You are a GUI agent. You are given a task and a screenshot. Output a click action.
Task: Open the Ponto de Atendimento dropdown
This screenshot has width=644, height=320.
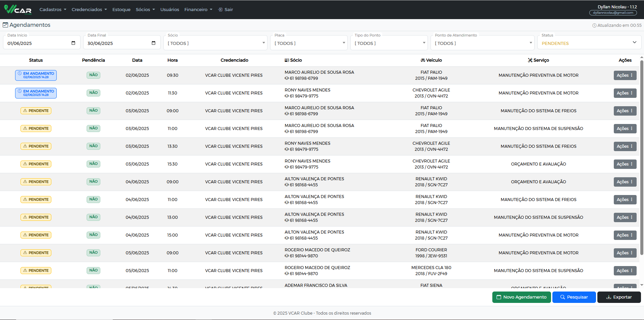pos(483,43)
